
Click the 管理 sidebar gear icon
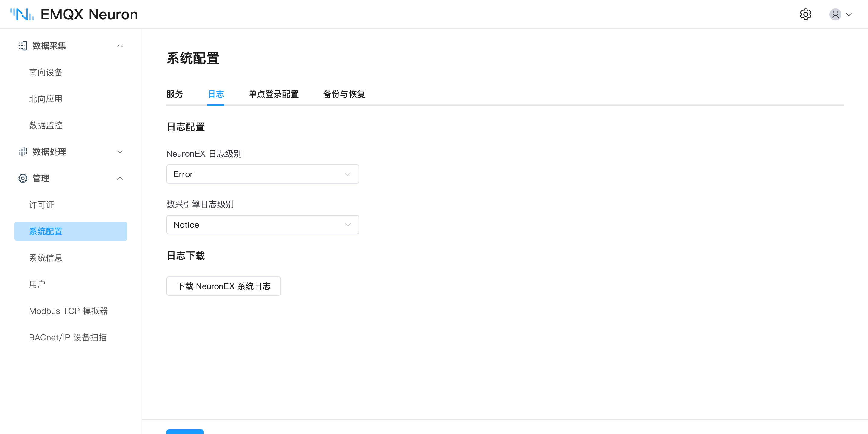pos(23,178)
